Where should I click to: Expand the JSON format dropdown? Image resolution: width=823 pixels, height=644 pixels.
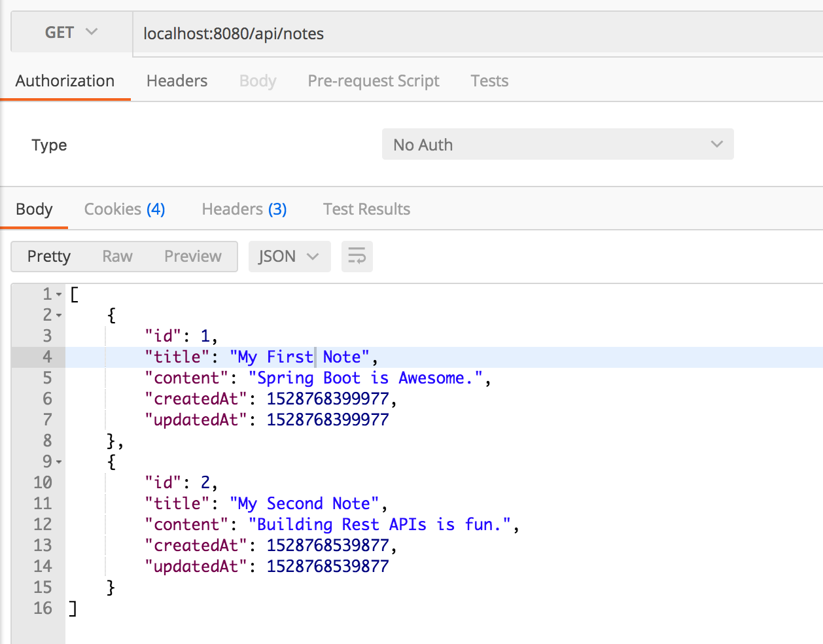(289, 256)
